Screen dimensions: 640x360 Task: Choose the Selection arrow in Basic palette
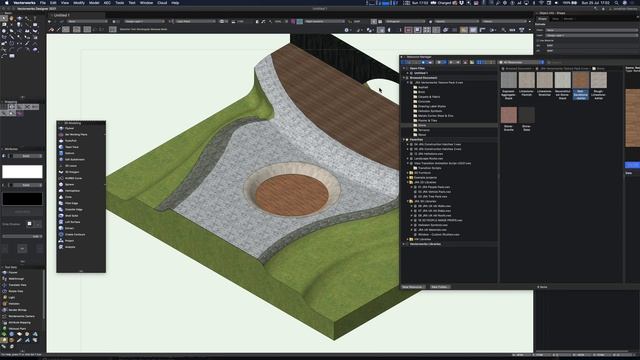coord(4,18)
